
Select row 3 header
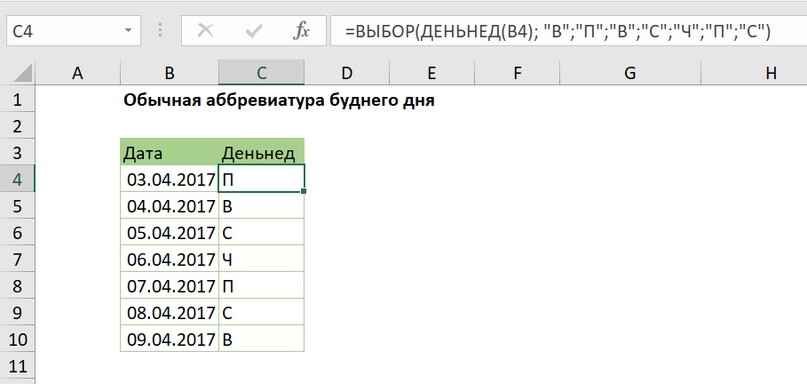[17, 152]
